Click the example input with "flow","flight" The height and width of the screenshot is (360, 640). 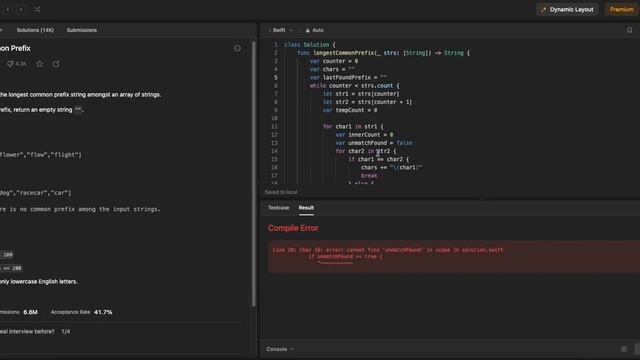41,155
